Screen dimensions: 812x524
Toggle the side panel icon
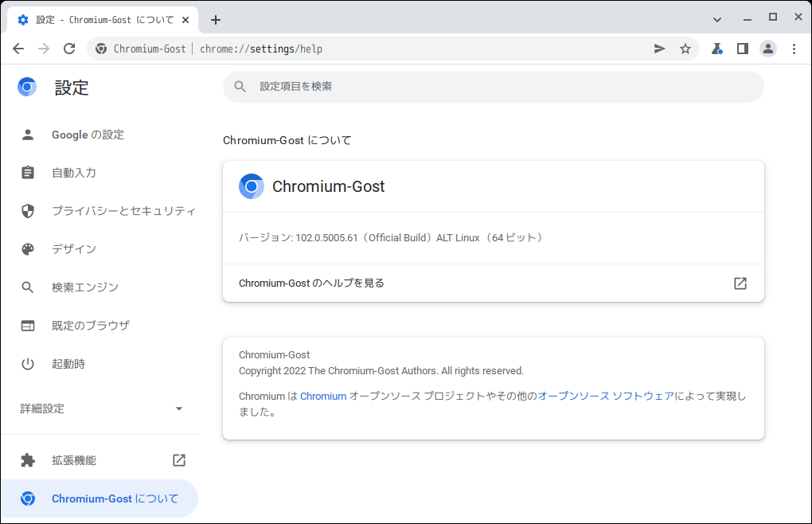click(x=743, y=49)
